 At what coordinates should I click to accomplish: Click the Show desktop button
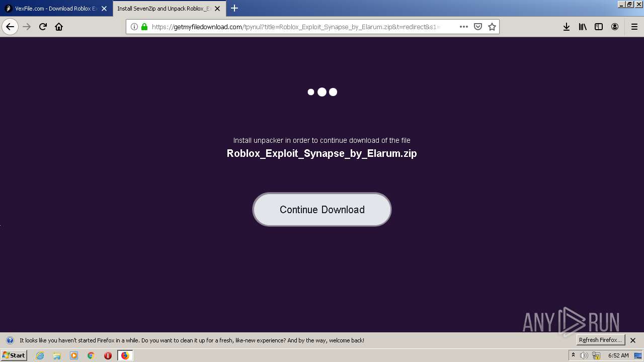click(638, 355)
